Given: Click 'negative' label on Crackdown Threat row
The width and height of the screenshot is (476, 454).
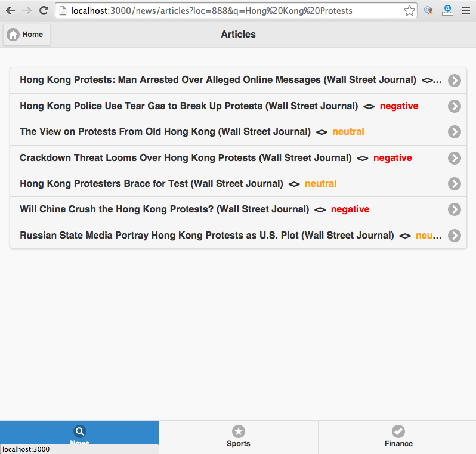Looking at the screenshot, I should (x=392, y=158).
